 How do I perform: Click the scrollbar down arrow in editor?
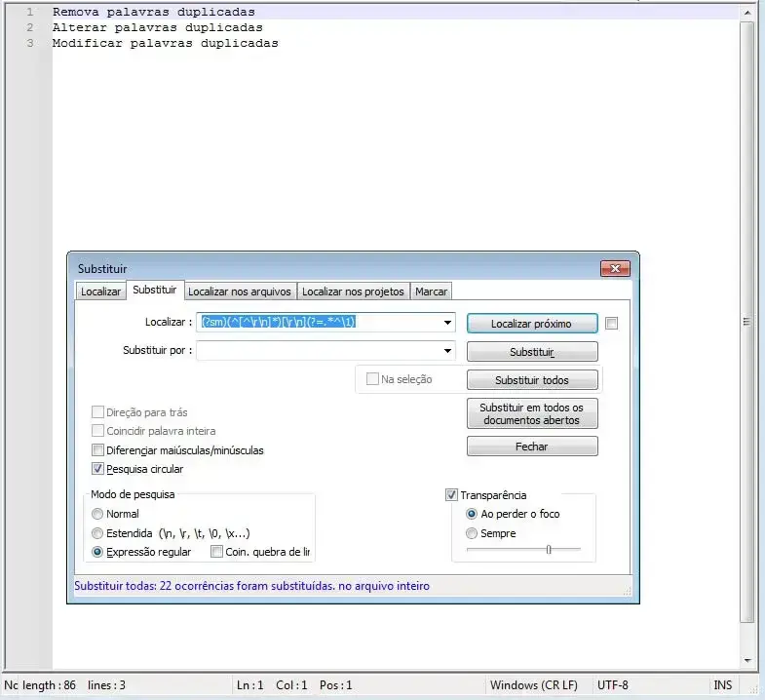click(x=747, y=660)
